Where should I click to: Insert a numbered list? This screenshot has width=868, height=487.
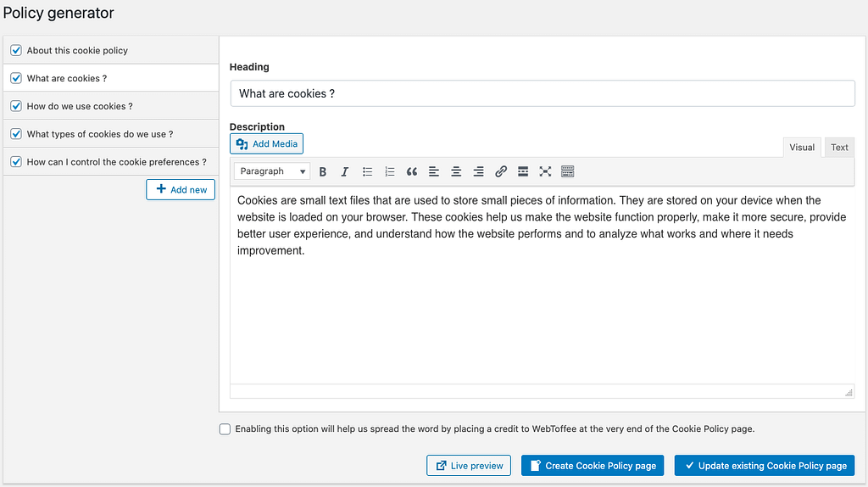[x=390, y=171]
